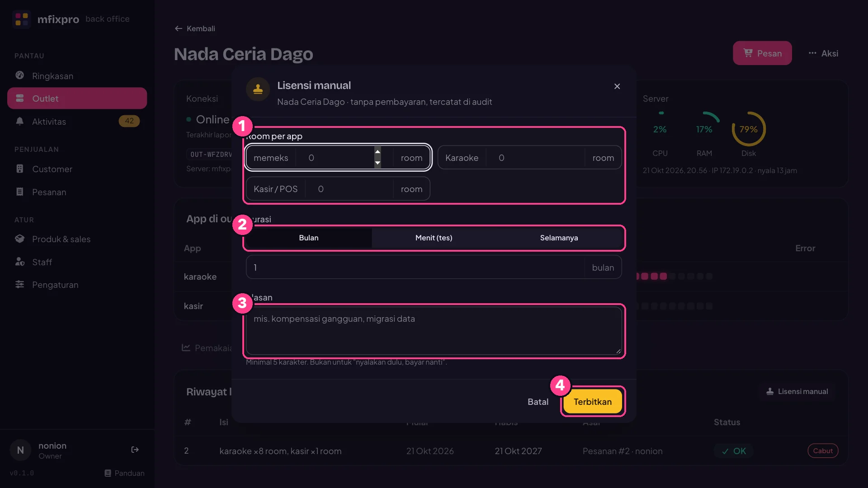This screenshot has width=868, height=488.
Task: Open the Panduan guide link
Action: (x=124, y=473)
